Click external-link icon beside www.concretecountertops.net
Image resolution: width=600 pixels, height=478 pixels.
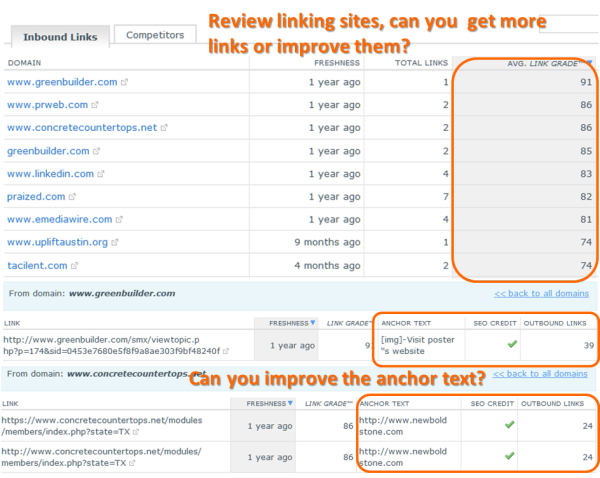point(164,127)
